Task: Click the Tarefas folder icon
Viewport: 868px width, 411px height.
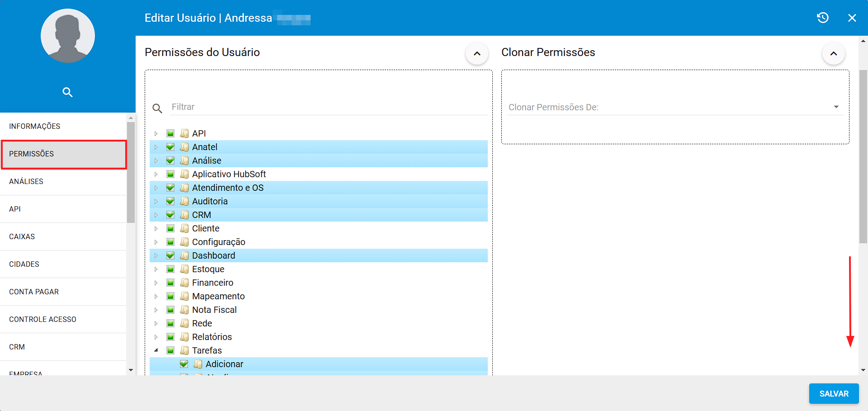Action: [184, 350]
